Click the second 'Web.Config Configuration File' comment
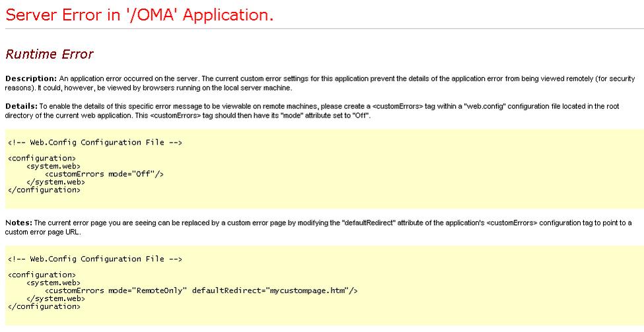644x332 pixels. point(95,259)
